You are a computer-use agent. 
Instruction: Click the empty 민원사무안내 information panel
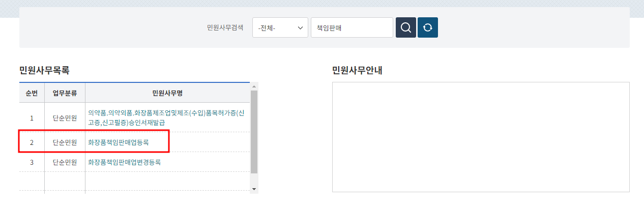[x=481, y=137]
